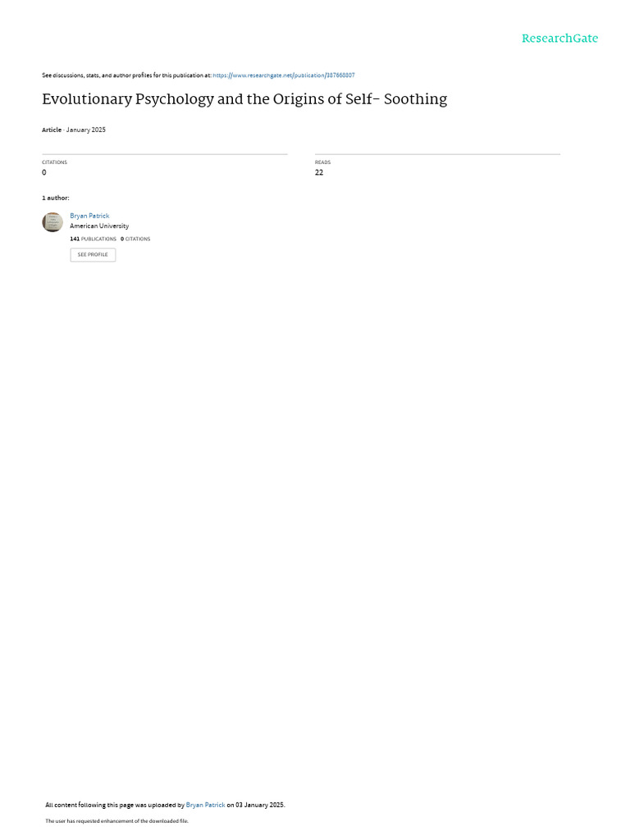Click the '03 January 2025' upload date text
Image resolution: width=630 pixels, height=840 pixels.
tap(260, 805)
